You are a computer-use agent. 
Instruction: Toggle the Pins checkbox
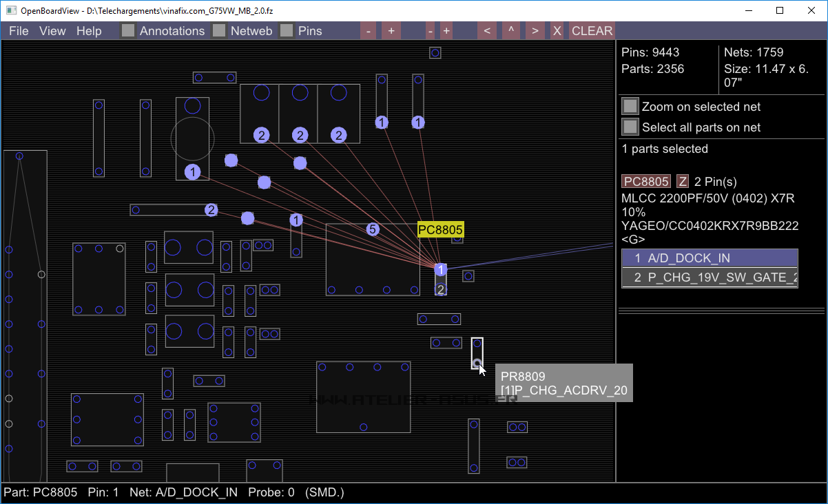(x=287, y=30)
